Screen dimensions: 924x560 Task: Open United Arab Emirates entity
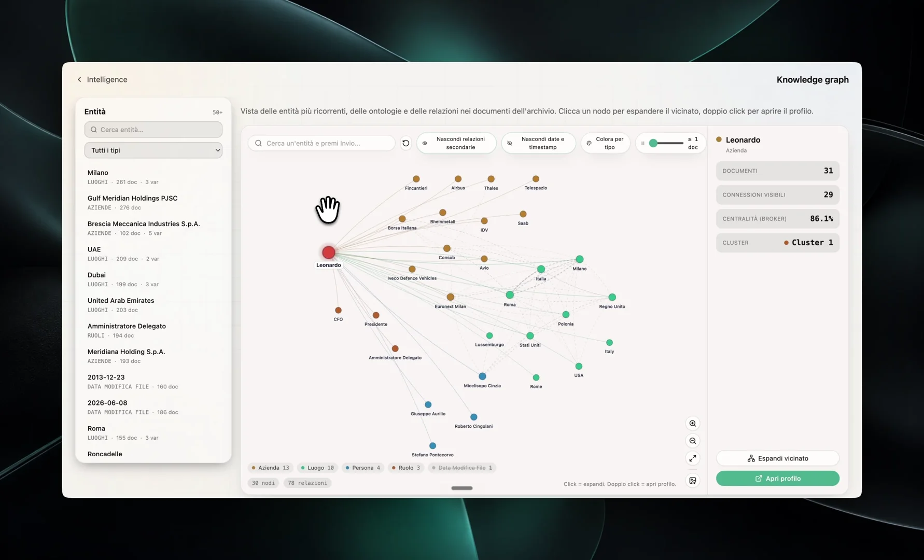point(153,305)
